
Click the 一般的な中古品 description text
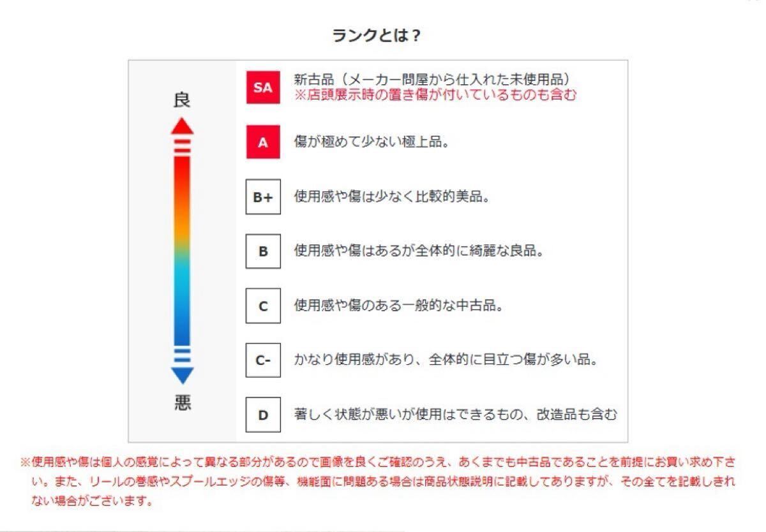click(x=399, y=306)
